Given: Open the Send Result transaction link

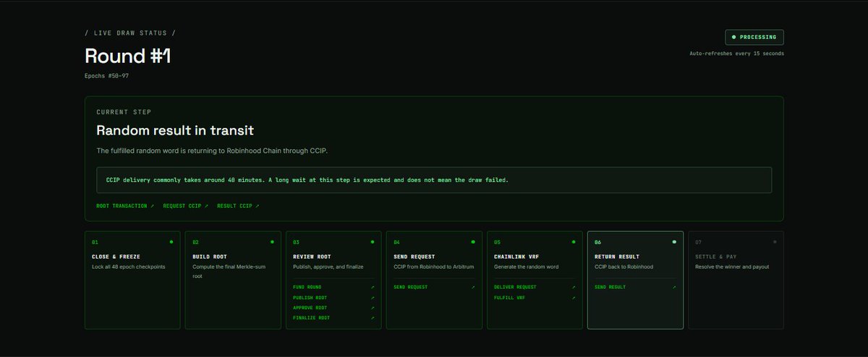Looking at the screenshot, I should click(635, 287).
